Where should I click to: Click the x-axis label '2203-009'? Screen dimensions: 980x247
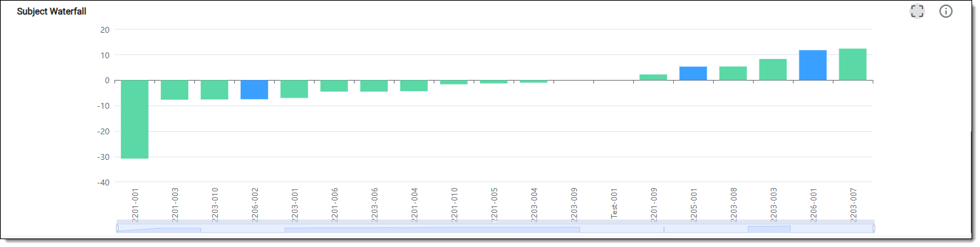(x=574, y=205)
